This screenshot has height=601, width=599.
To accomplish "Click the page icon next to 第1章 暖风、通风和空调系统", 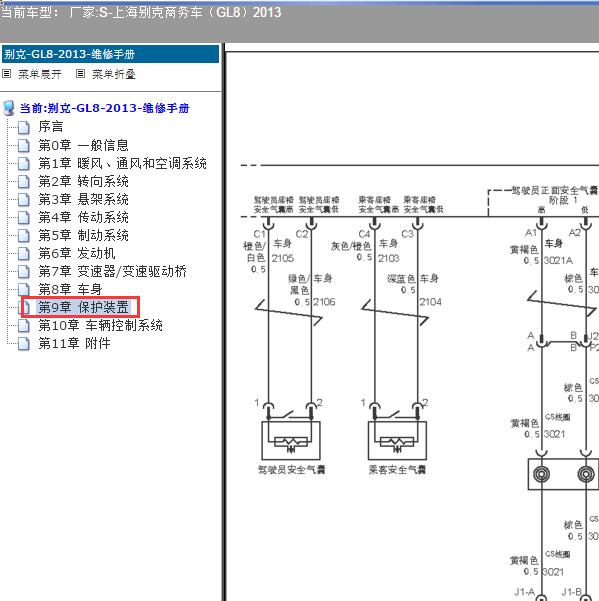I will (x=24, y=163).
